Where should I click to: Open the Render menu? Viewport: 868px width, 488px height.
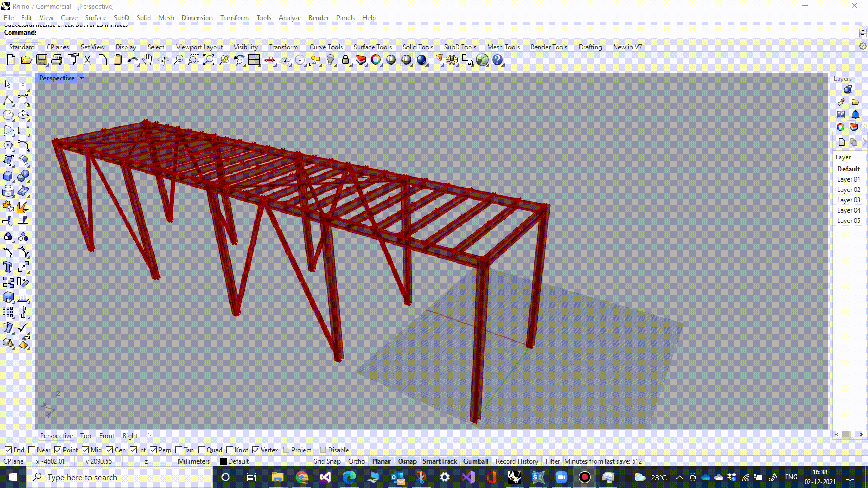coord(318,17)
